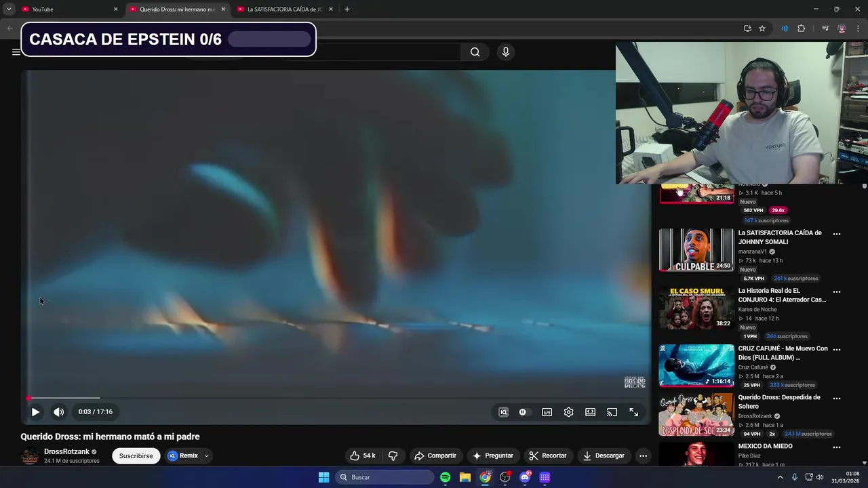Like the video (54 k)
The height and width of the screenshot is (488, 868).
pos(363,455)
